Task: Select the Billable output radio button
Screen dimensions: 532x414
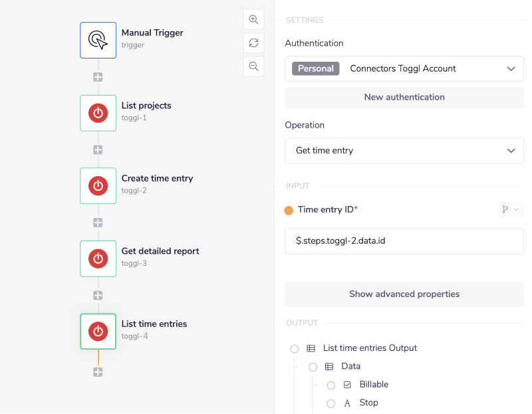Action: [x=331, y=385]
